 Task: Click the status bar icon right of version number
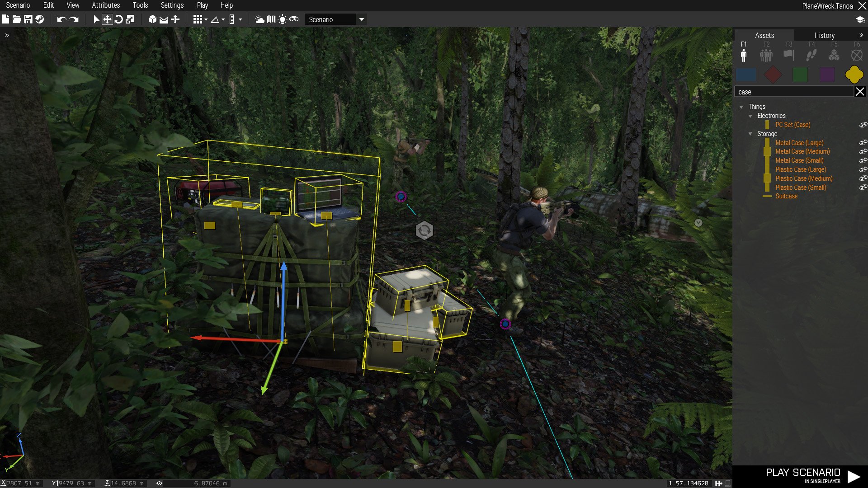click(718, 483)
